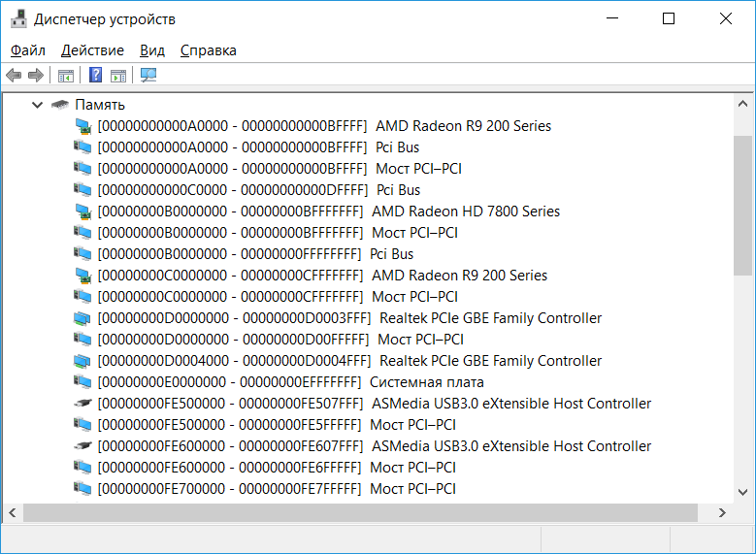756x554 pixels.
Task: Open the Справка menu
Action: pyautogui.click(x=208, y=50)
